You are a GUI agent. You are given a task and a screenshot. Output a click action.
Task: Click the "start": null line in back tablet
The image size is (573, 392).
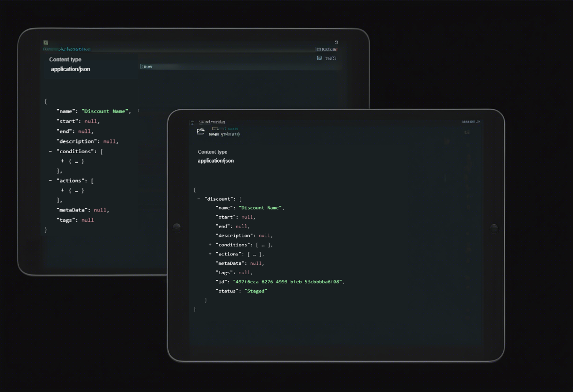(78, 121)
